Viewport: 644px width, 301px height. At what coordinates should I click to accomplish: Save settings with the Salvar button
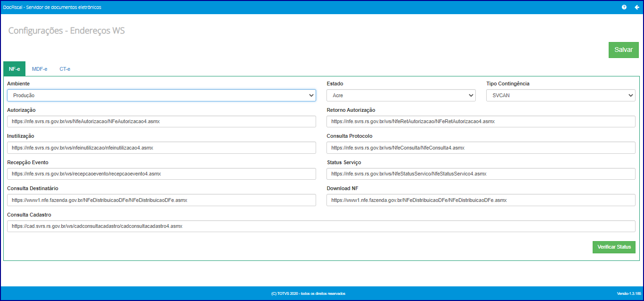click(x=623, y=50)
